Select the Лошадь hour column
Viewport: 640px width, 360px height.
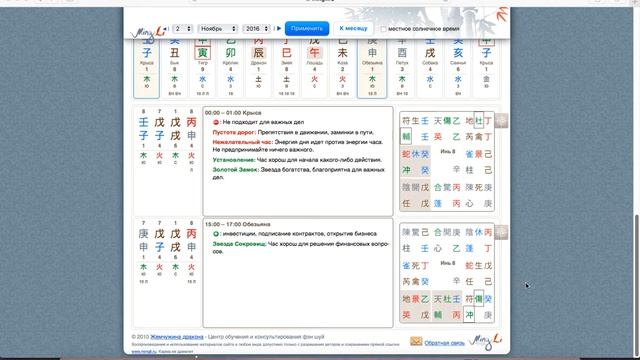point(314,69)
